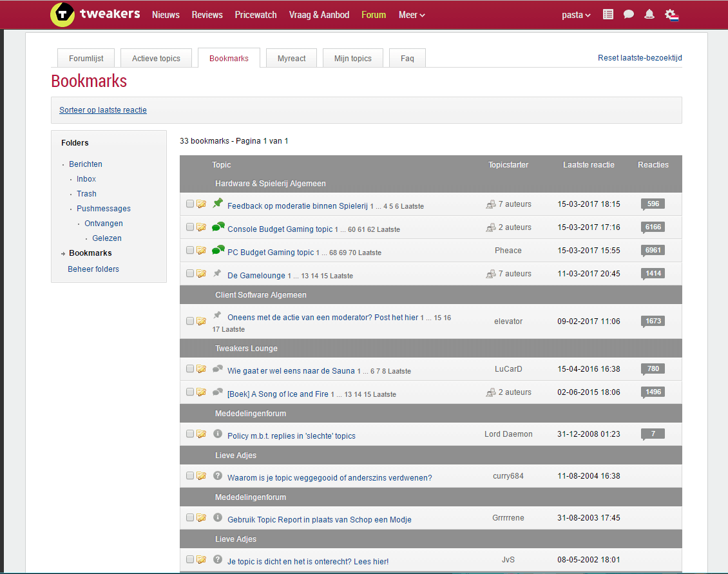The image size is (728, 574).
Task: Tick checkbox for Wie gaat er wel eens naar de Sauna
Action: (x=190, y=368)
